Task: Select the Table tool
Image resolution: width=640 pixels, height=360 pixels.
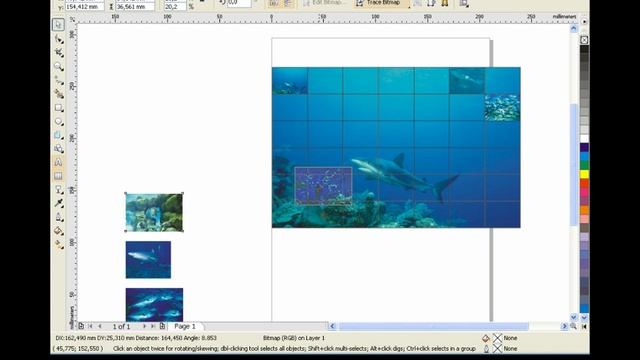Action: coord(58,176)
